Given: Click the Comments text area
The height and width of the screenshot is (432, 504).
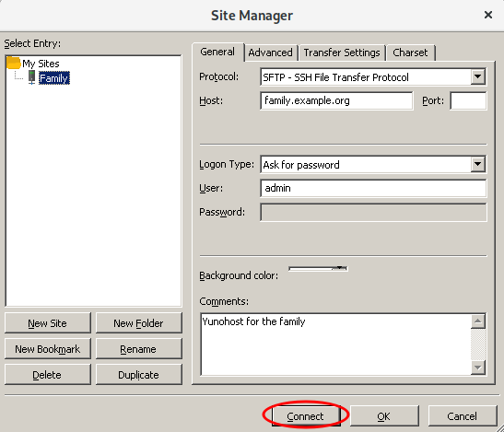Looking at the screenshot, I should (335, 344).
